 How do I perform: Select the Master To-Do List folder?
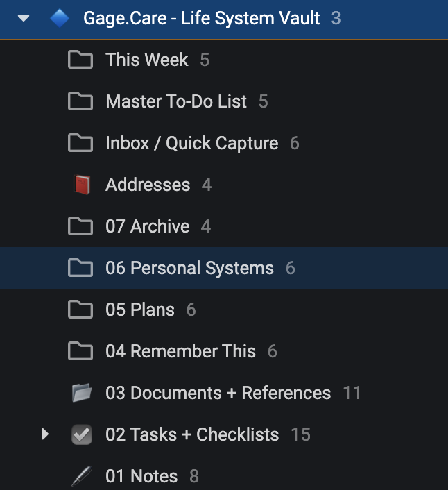[x=224, y=101]
